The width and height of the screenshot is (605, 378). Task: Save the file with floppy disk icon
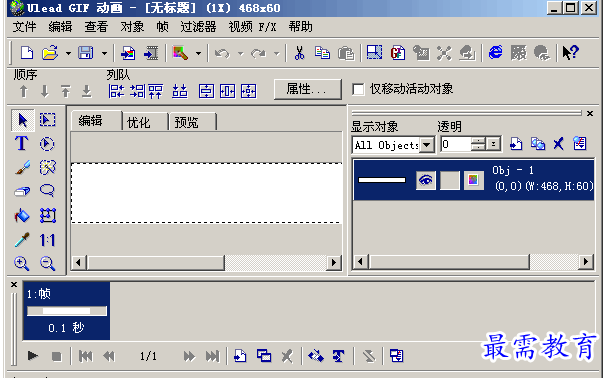tap(86, 53)
